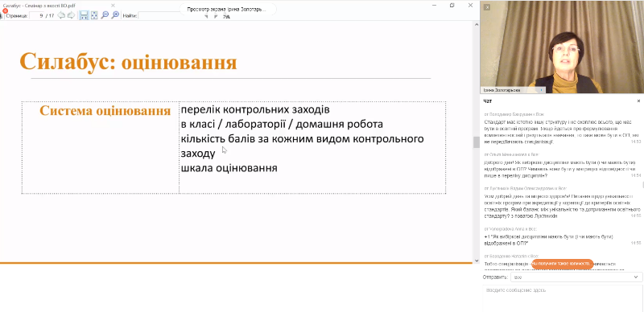Screen dimensions: 644x312
Task: Click the screen-sharing view banner at top
Action: click(228, 9)
